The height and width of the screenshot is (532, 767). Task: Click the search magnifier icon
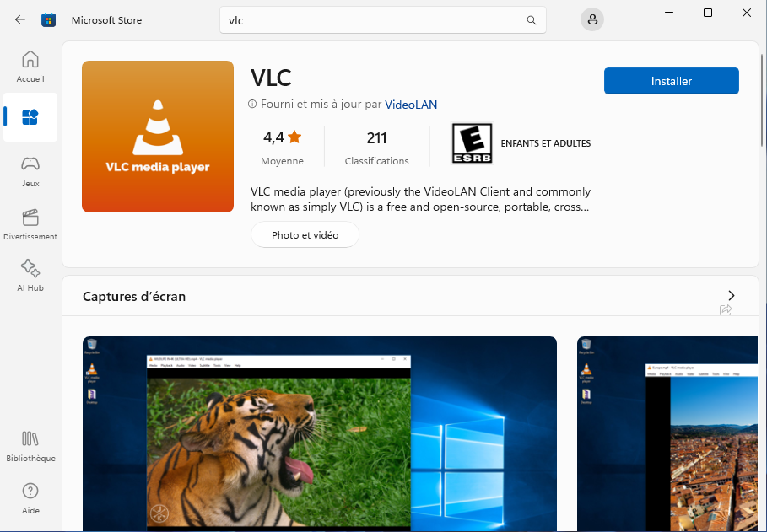click(x=532, y=20)
